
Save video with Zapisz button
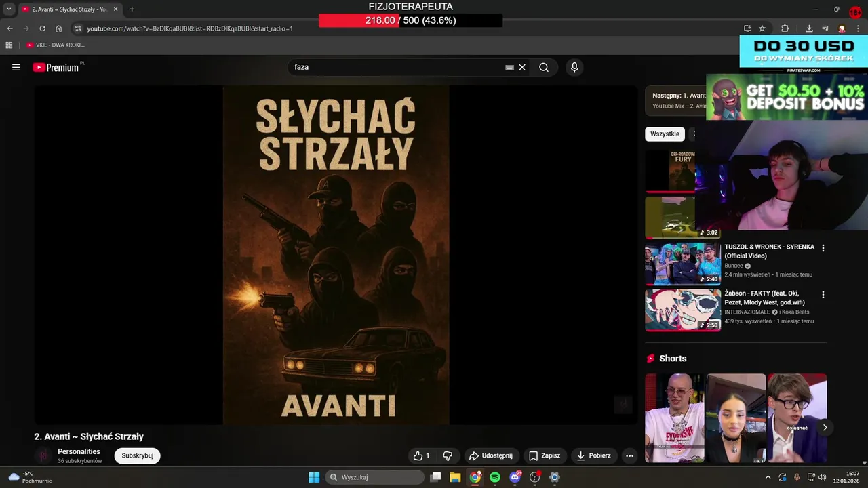(x=545, y=455)
